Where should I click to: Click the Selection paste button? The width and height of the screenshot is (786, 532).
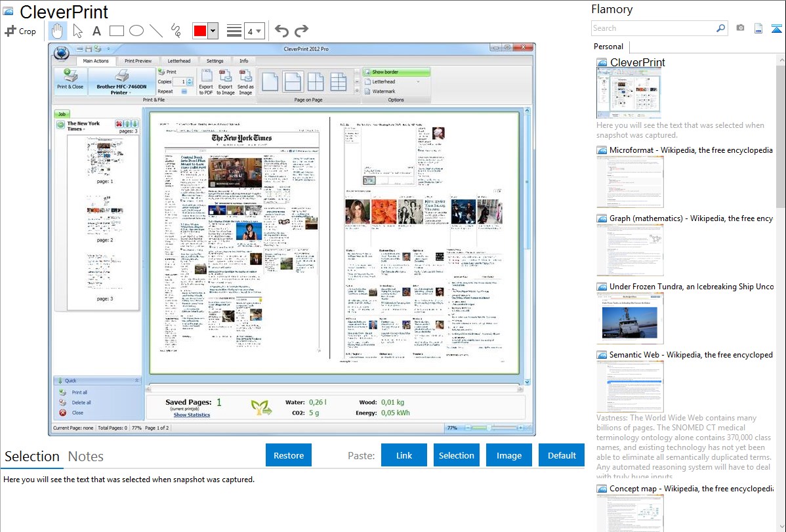(x=457, y=455)
